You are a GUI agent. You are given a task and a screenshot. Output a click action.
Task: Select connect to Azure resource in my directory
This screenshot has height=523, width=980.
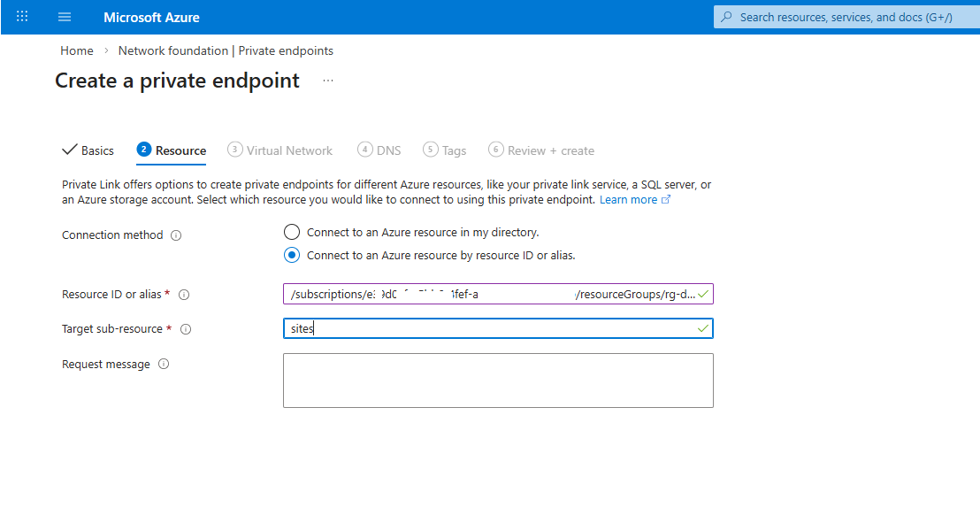click(x=292, y=231)
